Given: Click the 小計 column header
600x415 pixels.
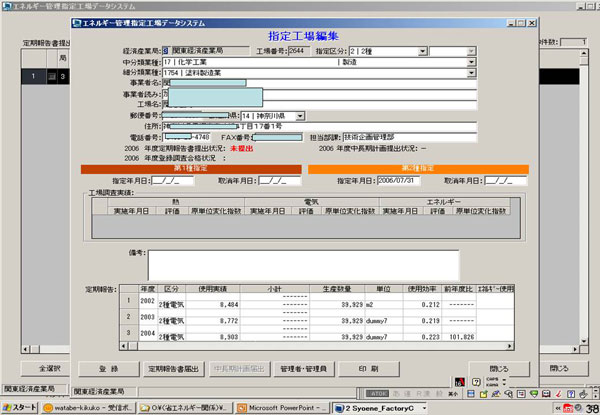Looking at the screenshot, I should [275, 289].
